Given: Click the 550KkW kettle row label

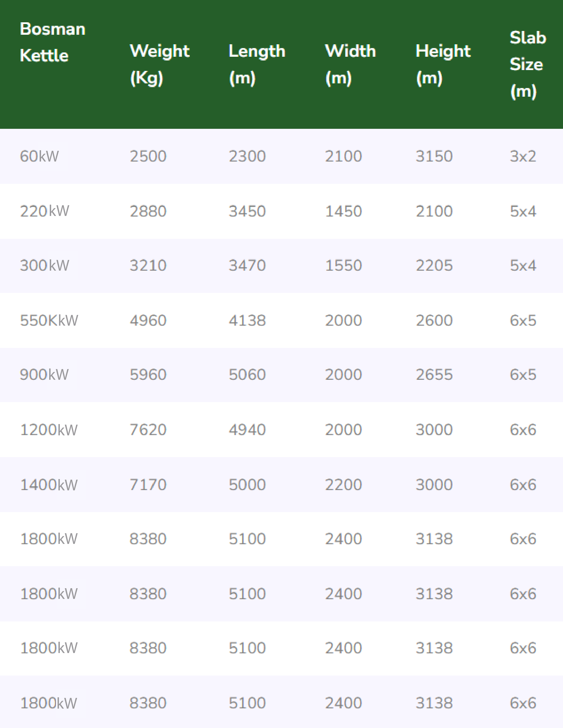Looking at the screenshot, I should click(x=49, y=320).
